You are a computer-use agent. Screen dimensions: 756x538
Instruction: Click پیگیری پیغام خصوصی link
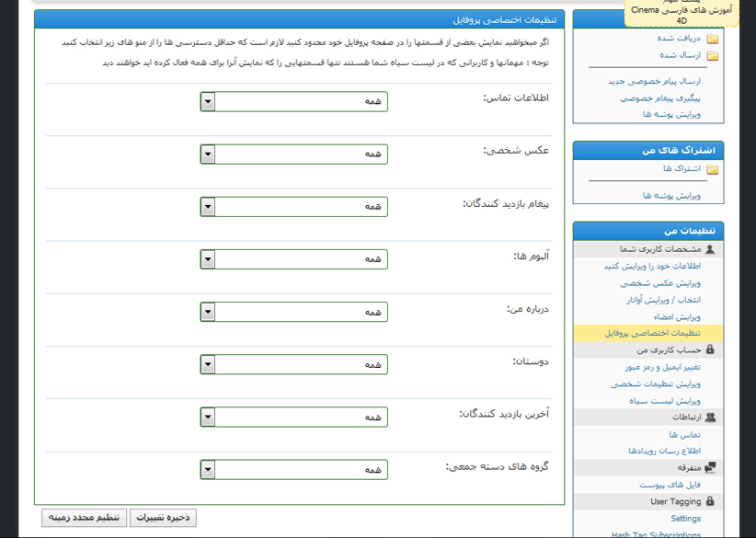click(660, 98)
